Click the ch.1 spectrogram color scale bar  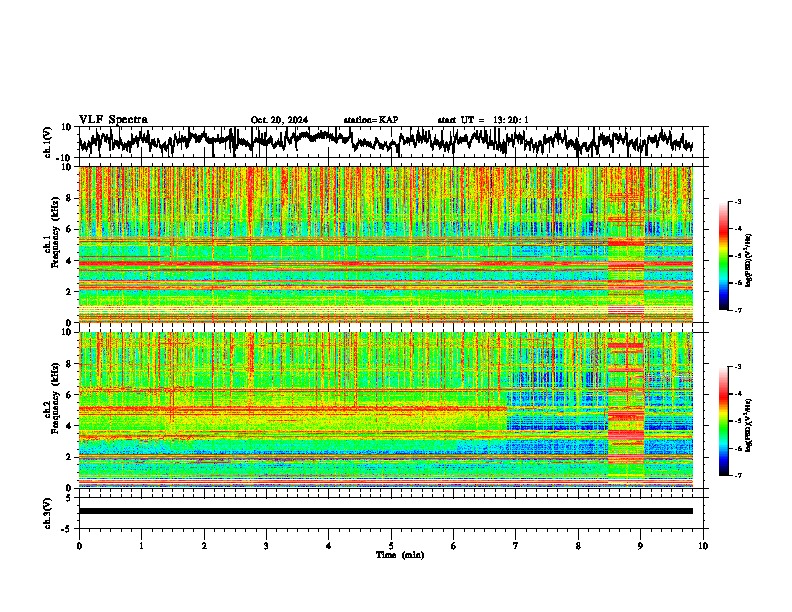coord(723,256)
